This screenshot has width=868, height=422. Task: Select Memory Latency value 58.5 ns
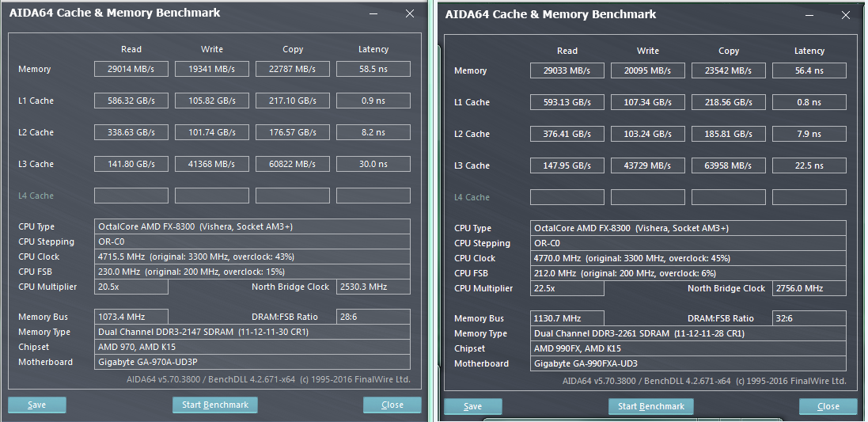pos(373,69)
